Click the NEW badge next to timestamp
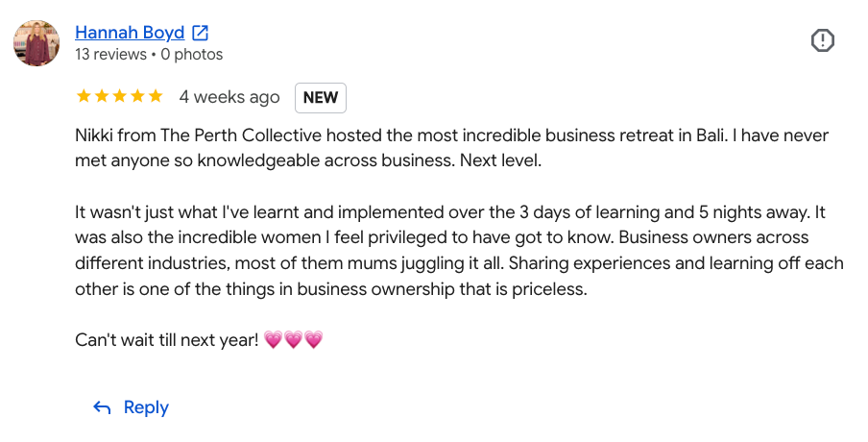868x442 pixels. click(321, 97)
